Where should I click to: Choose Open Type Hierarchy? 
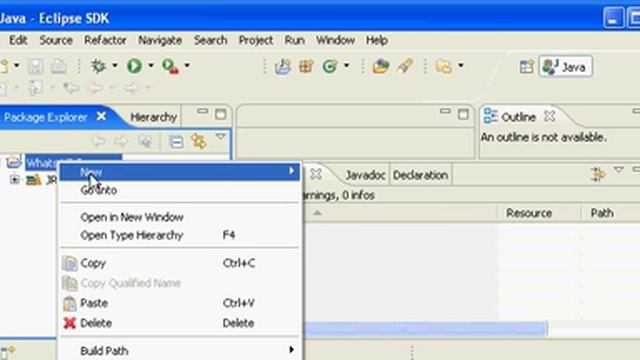pyautogui.click(x=132, y=235)
